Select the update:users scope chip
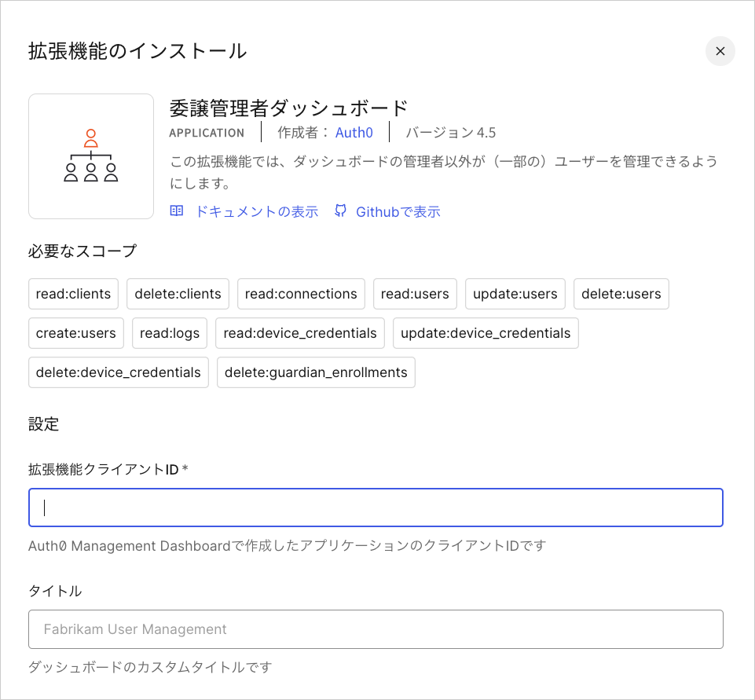 [x=515, y=293]
